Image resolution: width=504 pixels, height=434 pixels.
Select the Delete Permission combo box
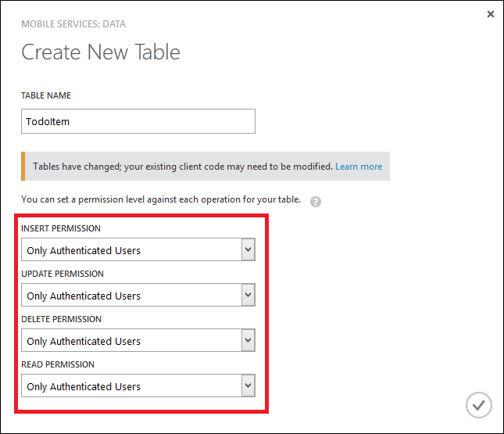(138, 340)
